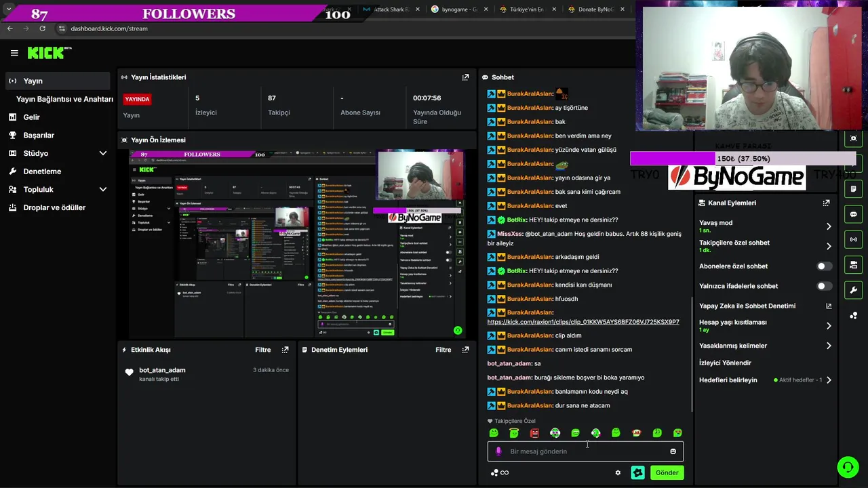Screen dimensions: 868x488
Task: Pop out the Etkinlik Akışı panel
Action: [285, 350]
